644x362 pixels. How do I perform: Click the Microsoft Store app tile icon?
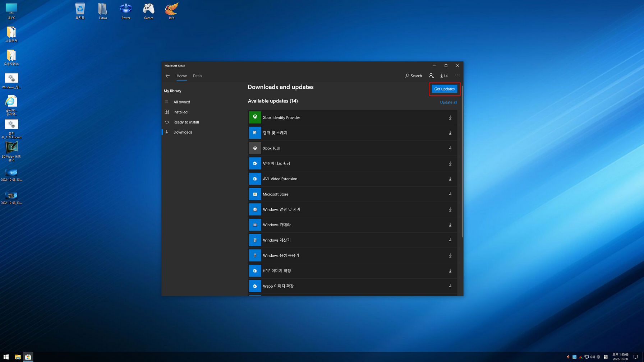coord(255,194)
